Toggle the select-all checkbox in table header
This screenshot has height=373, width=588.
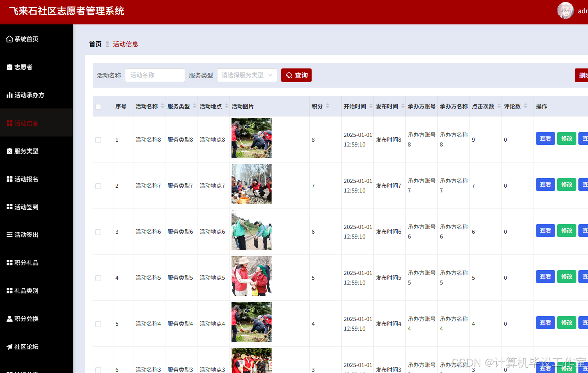(98, 107)
